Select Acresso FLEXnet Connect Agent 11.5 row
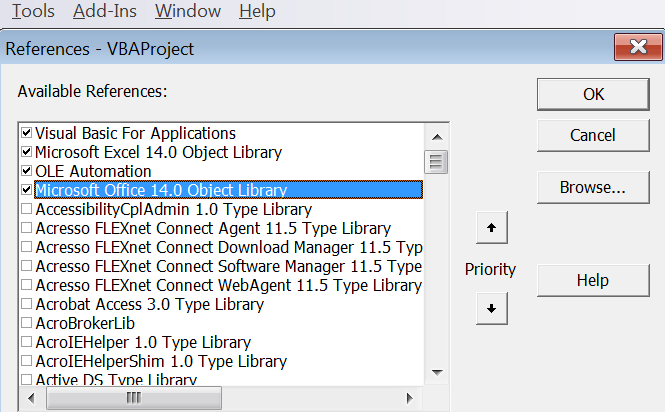This screenshot has height=412, width=665. point(213,228)
